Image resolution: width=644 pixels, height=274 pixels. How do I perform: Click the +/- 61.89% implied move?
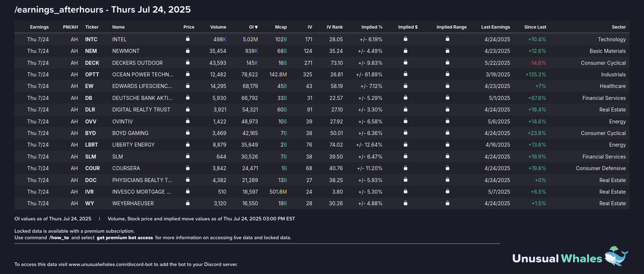pyautogui.click(x=369, y=74)
